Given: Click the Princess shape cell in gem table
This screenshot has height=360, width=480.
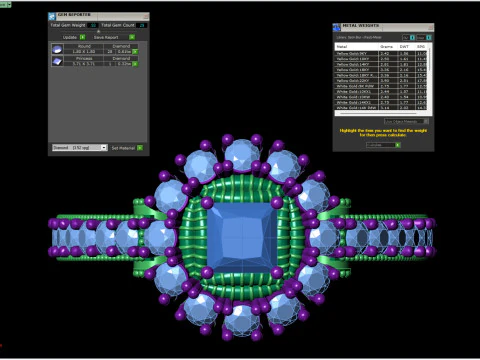Looking at the screenshot, I should (84, 58).
